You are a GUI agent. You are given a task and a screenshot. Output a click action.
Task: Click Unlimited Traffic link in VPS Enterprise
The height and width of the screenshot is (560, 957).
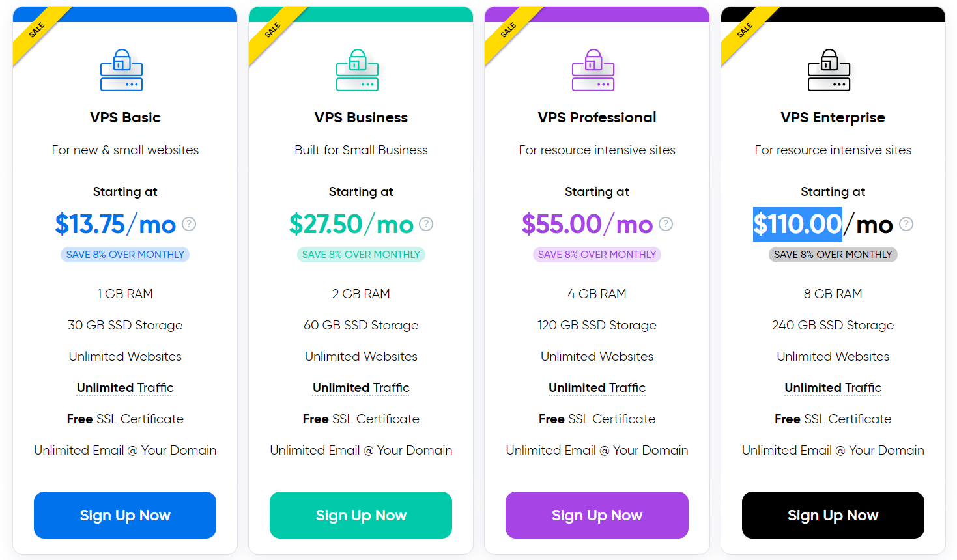pyautogui.click(x=833, y=388)
